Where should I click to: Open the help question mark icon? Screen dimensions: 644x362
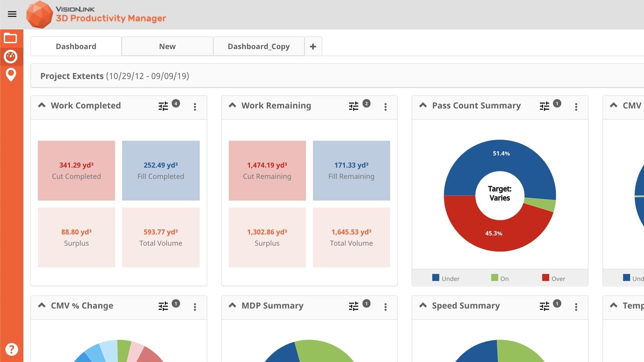12,349
